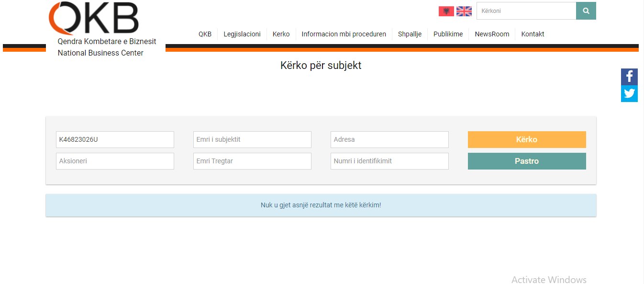The height and width of the screenshot is (284, 644).
Task: Open the NewsRoom menu item
Action: click(492, 34)
